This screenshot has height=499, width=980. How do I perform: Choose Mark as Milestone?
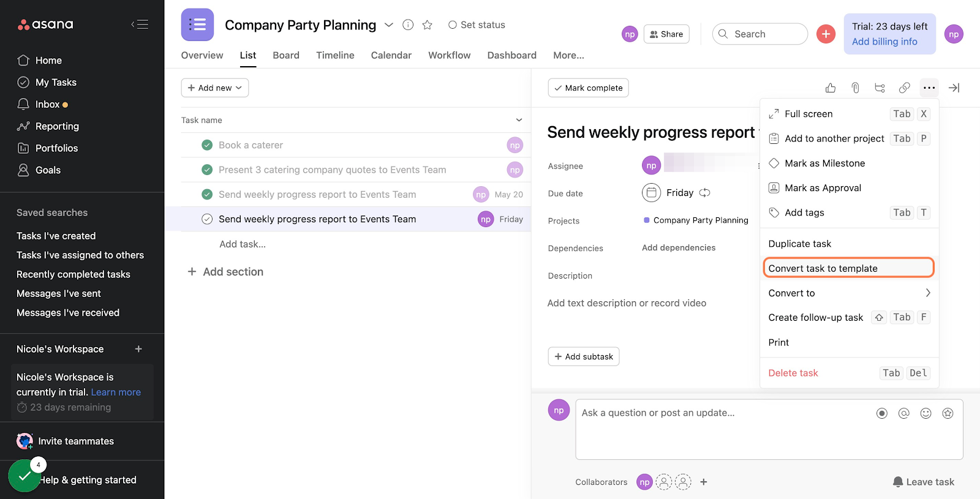tap(850, 163)
